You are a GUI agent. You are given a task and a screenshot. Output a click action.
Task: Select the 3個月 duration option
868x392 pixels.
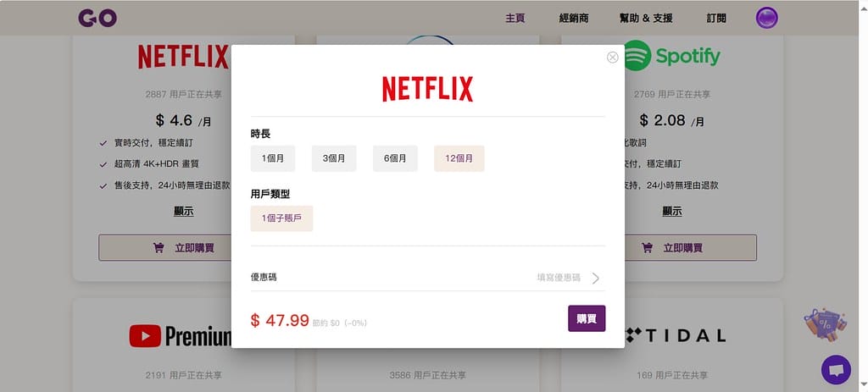click(x=334, y=158)
